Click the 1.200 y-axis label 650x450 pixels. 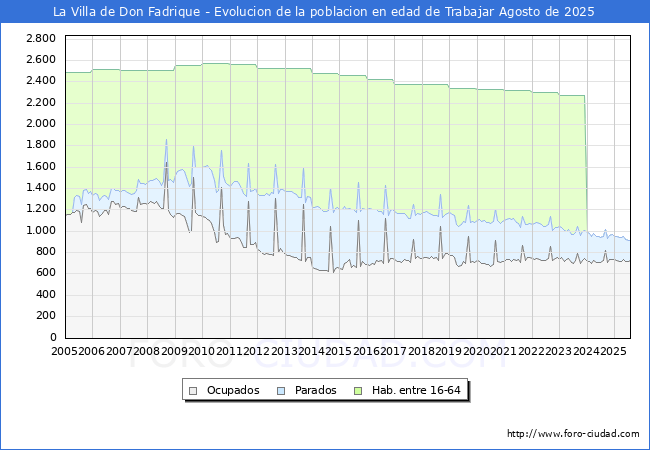click(41, 209)
